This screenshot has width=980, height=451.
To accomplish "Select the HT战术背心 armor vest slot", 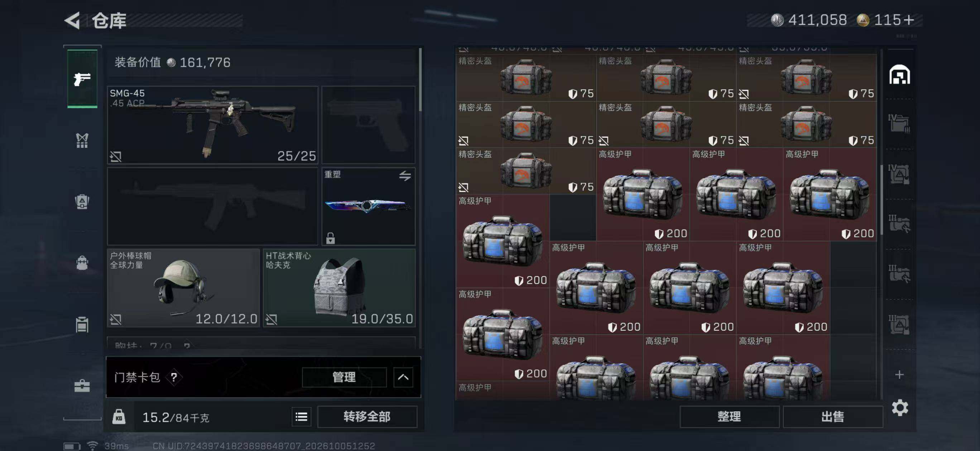I will click(339, 288).
